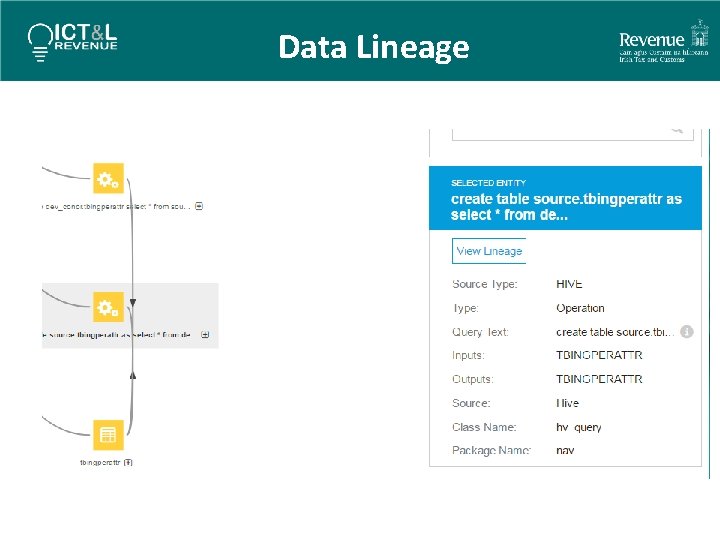720x540 pixels.
Task: Click the top operation gears node icon
Action: (x=108, y=178)
